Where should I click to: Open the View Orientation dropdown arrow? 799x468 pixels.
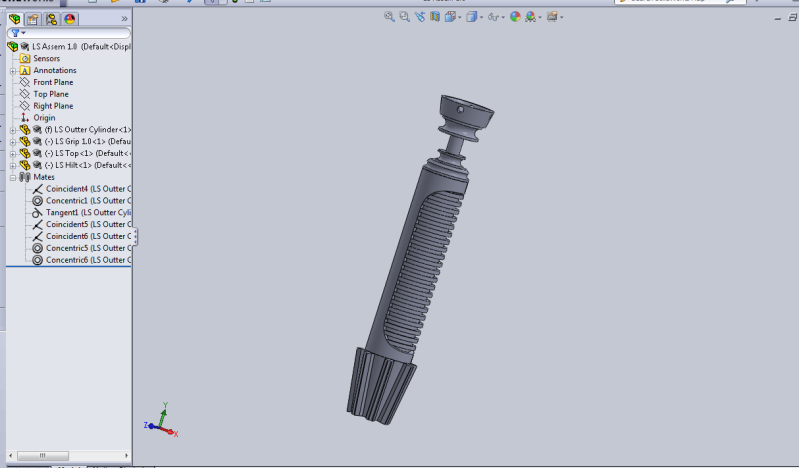point(460,17)
